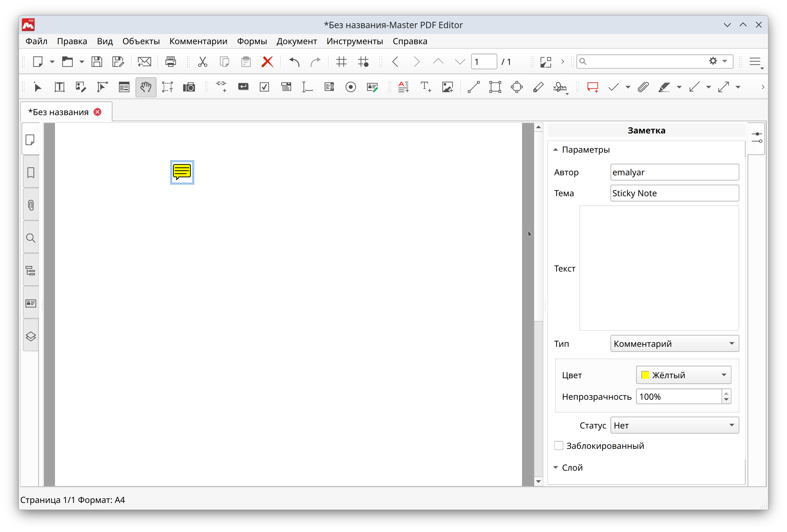
Task: Select the Hand tool in toolbar
Action: click(x=146, y=87)
